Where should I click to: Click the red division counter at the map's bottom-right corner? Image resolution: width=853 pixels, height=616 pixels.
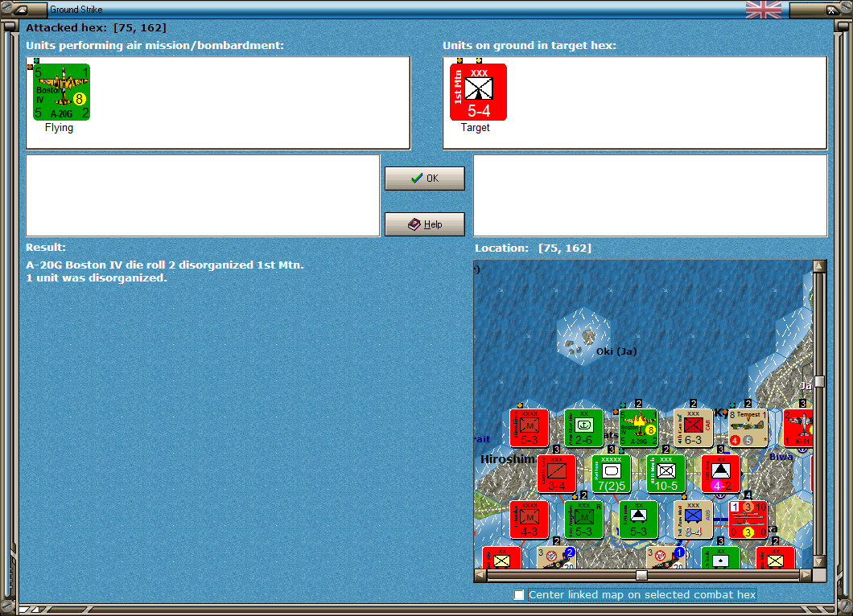tap(775, 558)
